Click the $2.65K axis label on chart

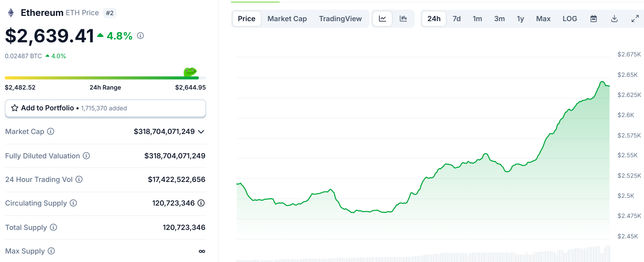(x=627, y=75)
